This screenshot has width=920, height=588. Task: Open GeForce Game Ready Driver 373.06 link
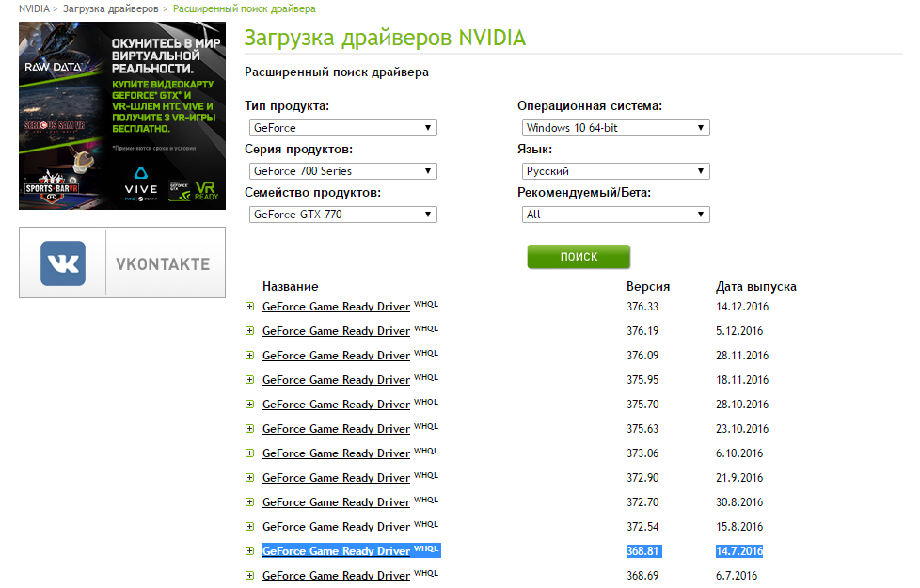coord(336,453)
